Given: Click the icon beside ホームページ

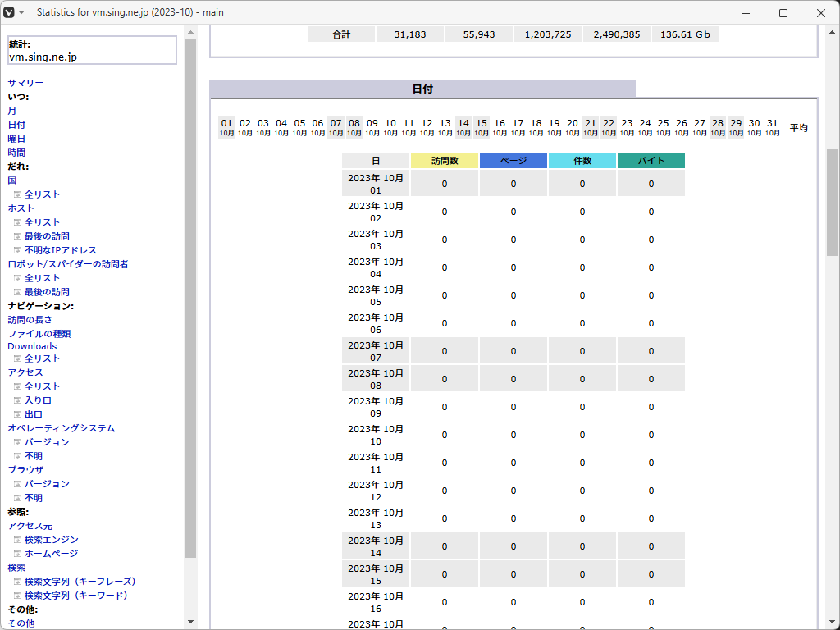Looking at the screenshot, I should click(x=17, y=554).
